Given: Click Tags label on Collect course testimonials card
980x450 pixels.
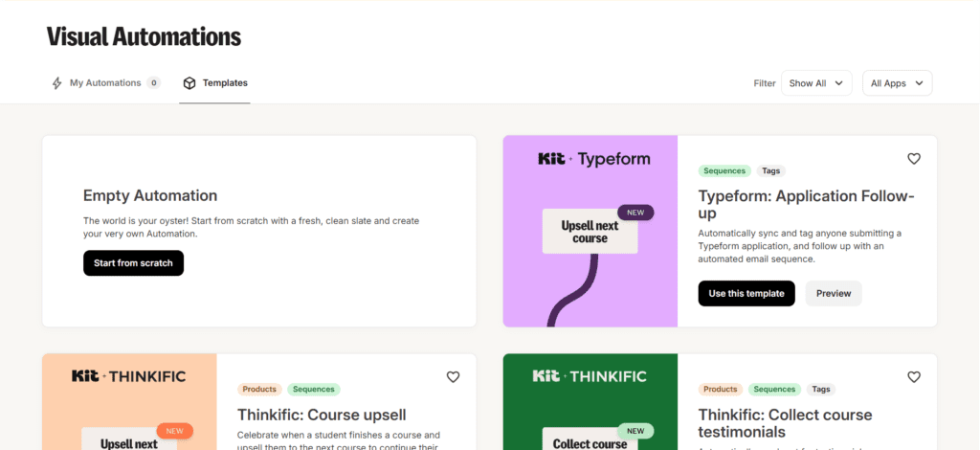Looking at the screenshot, I should (820, 390).
